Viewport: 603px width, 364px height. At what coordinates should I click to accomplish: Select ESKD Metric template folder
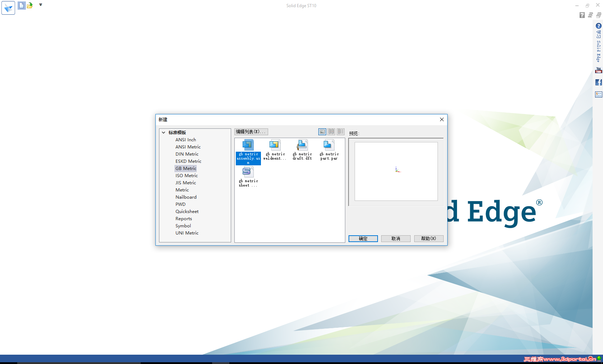tap(188, 161)
